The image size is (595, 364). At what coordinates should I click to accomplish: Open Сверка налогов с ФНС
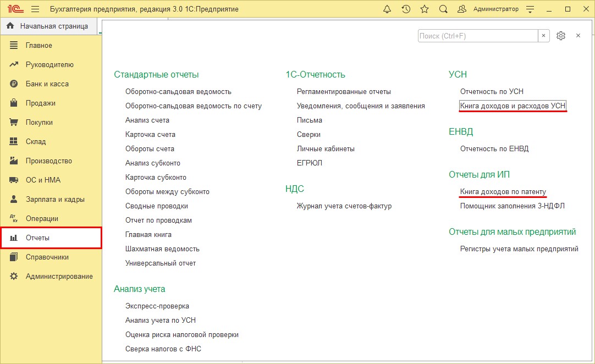163,349
